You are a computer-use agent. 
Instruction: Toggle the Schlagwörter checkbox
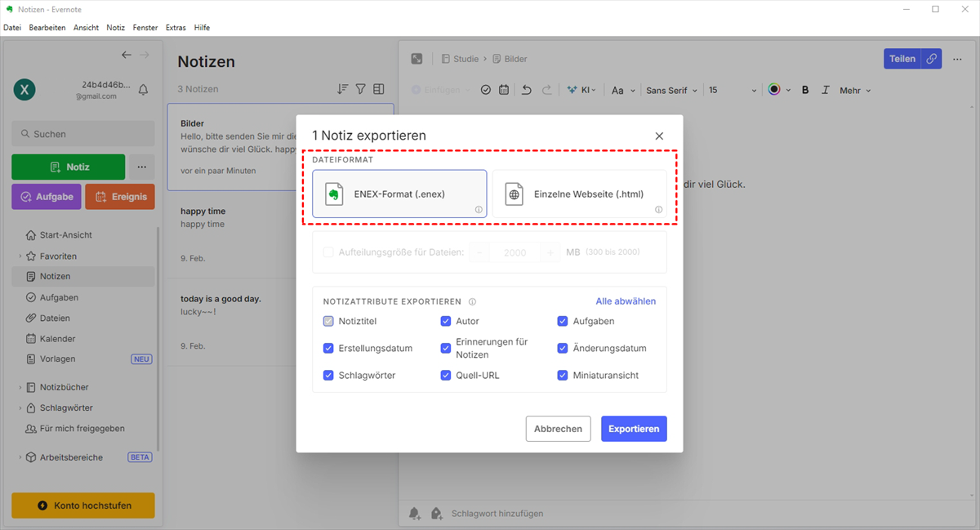tap(328, 375)
